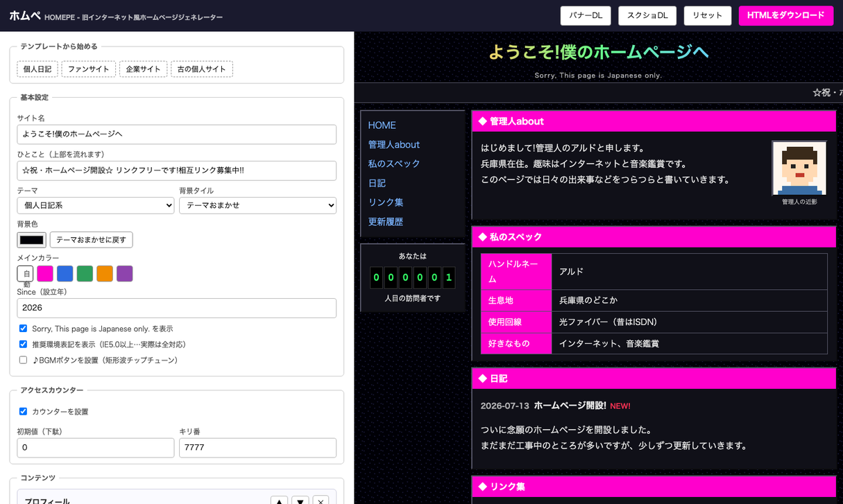
Task: Click the 2026-07-13 diary date
Action: pyautogui.click(x=505, y=406)
